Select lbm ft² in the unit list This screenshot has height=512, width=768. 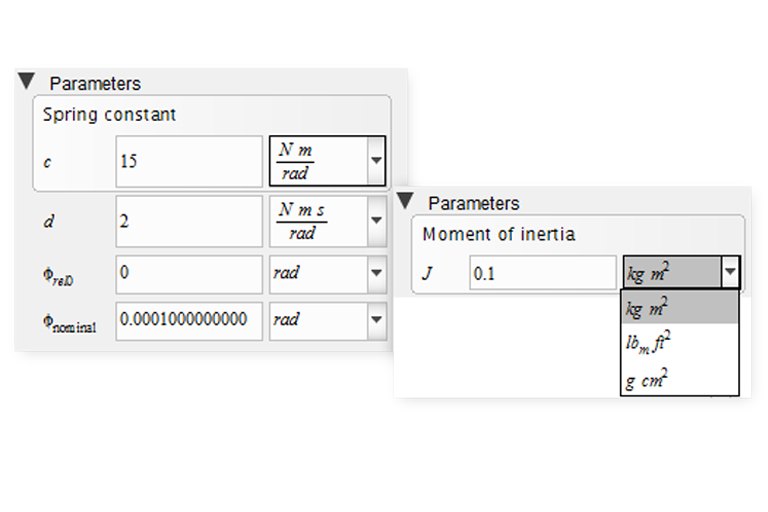[679, 343]
